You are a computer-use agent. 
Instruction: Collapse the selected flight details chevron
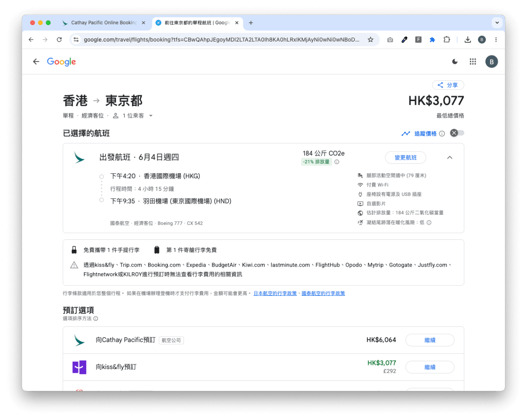click(x=450, y=158)
